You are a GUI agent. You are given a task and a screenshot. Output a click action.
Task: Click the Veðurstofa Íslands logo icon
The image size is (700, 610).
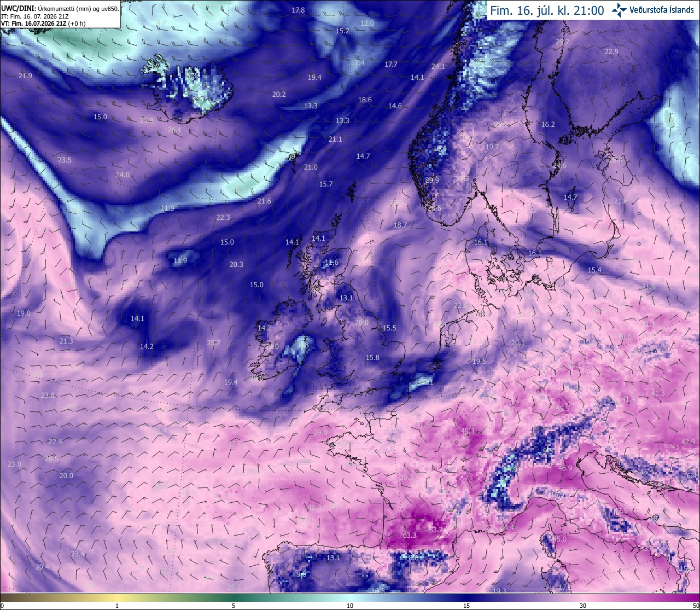619,9
